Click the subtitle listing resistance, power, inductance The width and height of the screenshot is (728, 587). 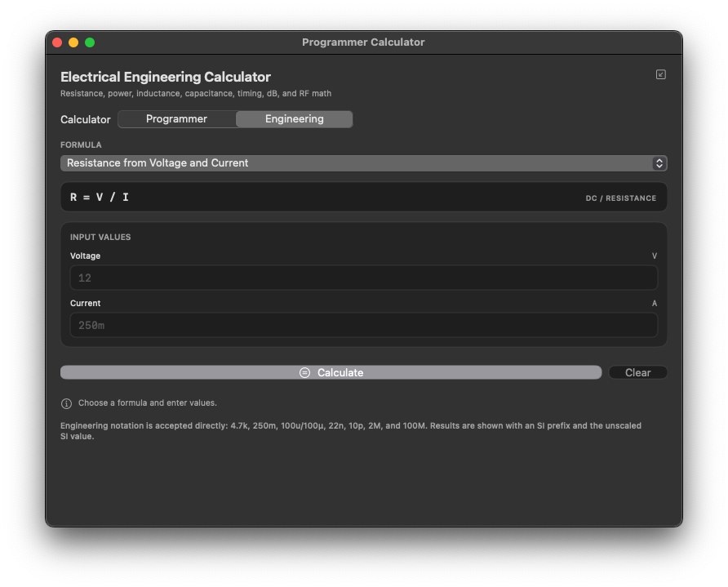point(195,93)
